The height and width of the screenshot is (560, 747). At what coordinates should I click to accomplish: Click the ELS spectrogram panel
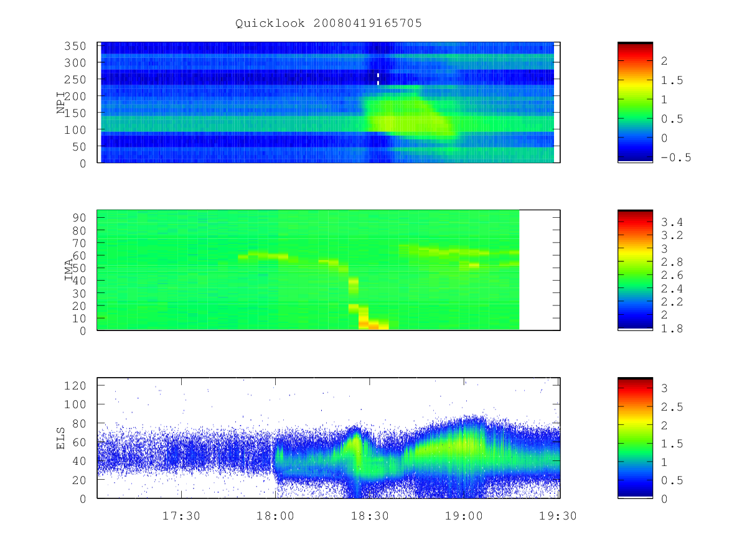pyautogui.click(x=329, y=437)
